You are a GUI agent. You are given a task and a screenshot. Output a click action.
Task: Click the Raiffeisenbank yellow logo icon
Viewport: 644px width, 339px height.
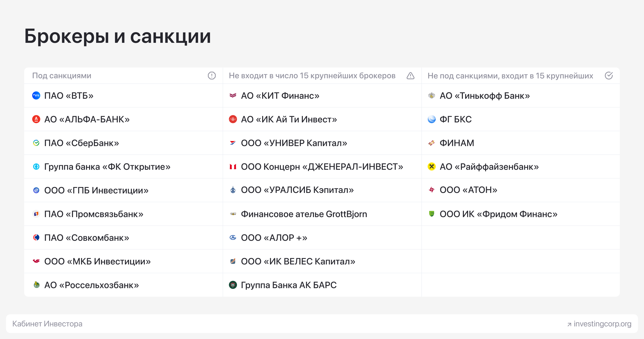tap(432, 166)
